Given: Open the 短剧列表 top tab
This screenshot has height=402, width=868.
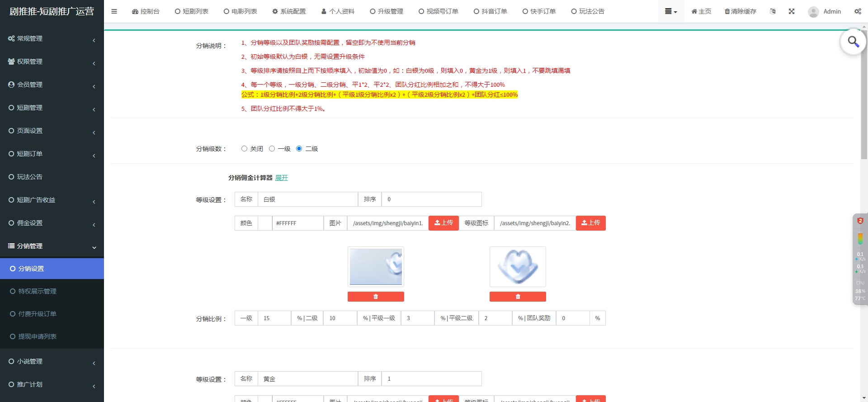Looking at the screenshot, I should click(191, 11).
